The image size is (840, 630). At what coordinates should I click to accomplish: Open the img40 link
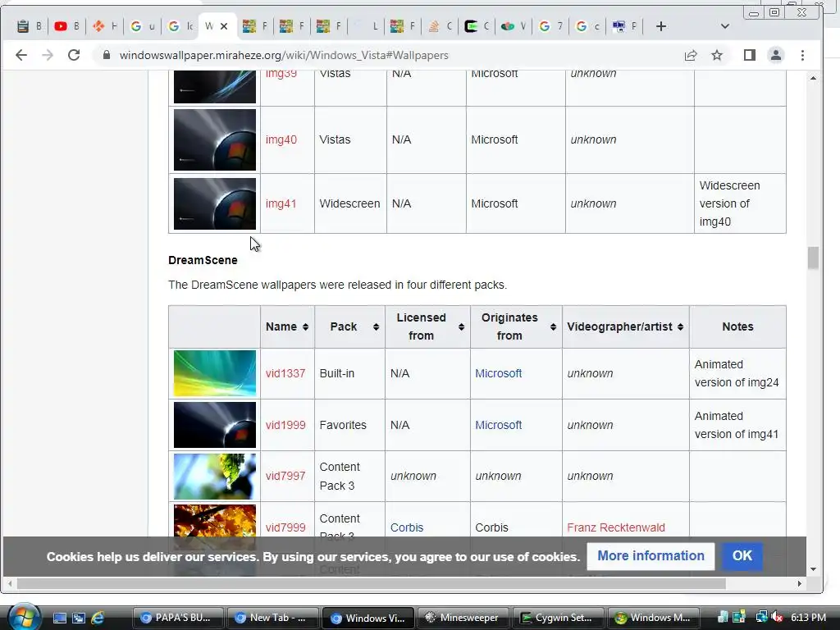click(x=281, y=139)
